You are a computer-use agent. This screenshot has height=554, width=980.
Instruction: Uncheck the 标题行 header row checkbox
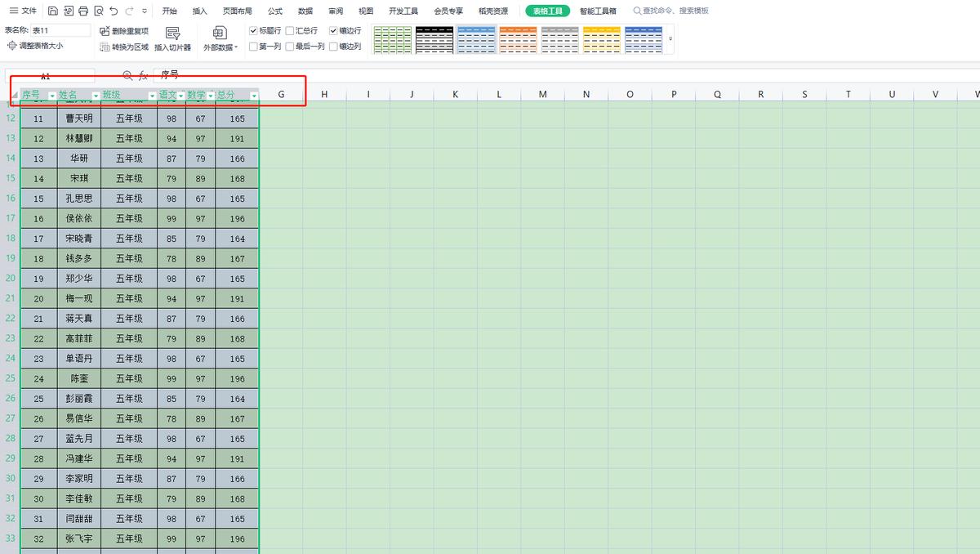click(x=254, y=29)
